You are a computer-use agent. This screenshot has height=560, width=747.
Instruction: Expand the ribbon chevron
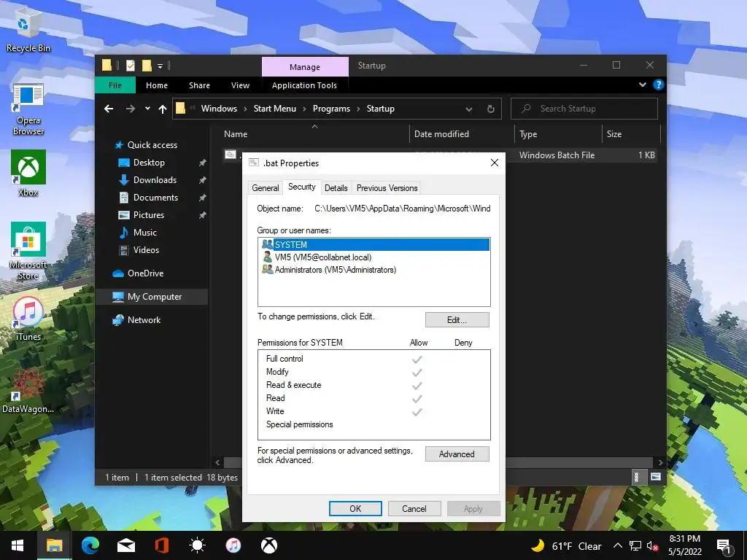click(x=642, y=85)
